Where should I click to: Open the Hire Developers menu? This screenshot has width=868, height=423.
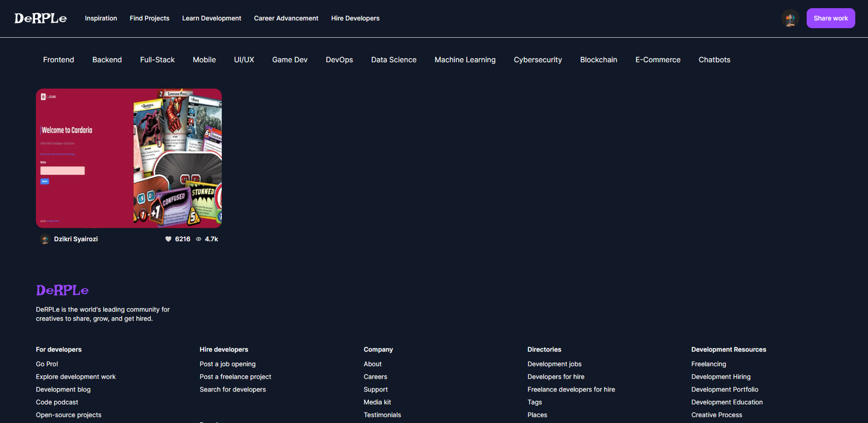pos(355,18)
